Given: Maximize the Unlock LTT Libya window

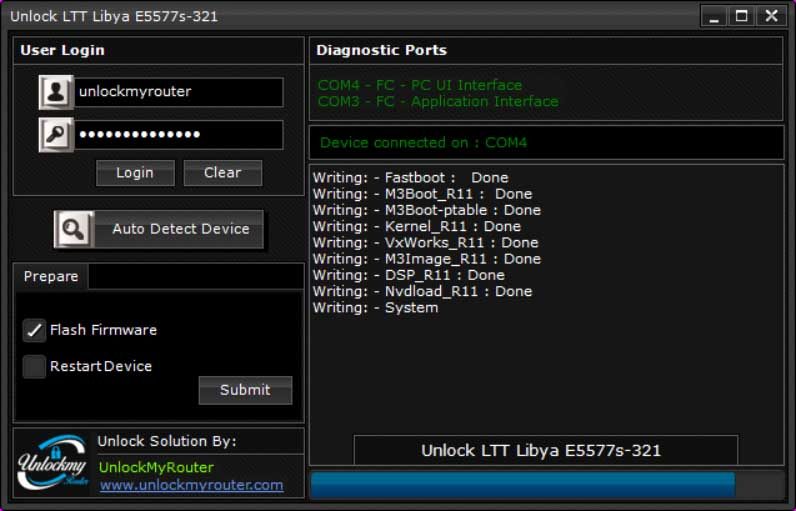Looking at the screenshot, I should click(x=742, y=16).
